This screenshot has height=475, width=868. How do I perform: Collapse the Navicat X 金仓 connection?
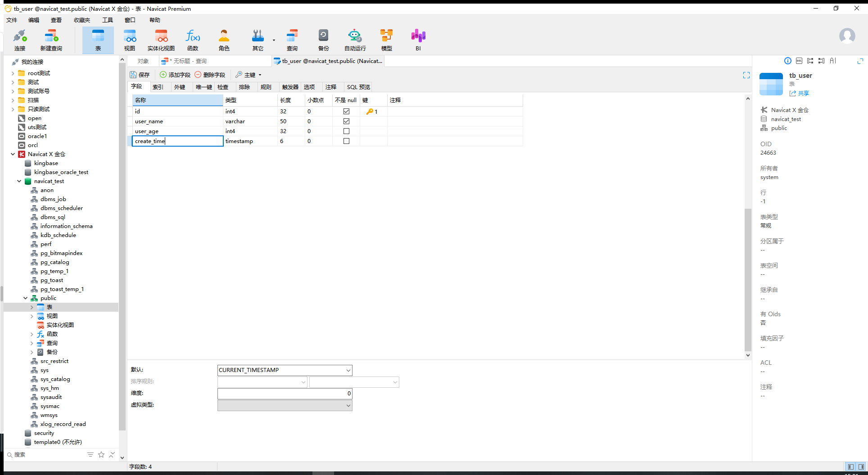(13, 154)
